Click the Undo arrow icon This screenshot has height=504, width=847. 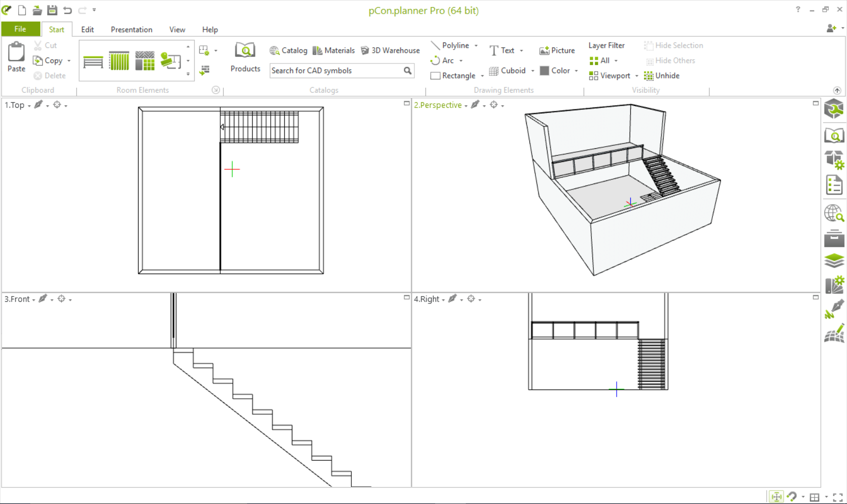coord(68,10)
